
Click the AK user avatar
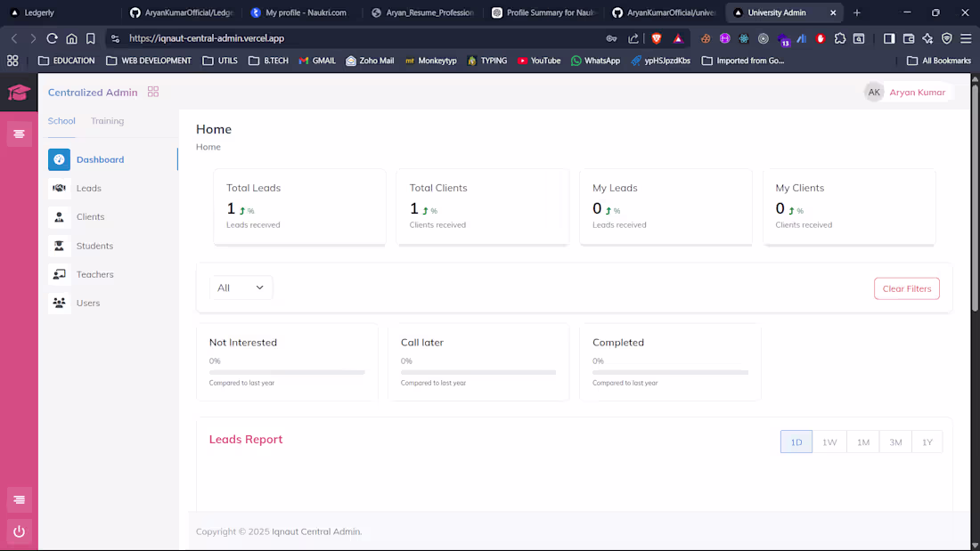pos(874,92)
